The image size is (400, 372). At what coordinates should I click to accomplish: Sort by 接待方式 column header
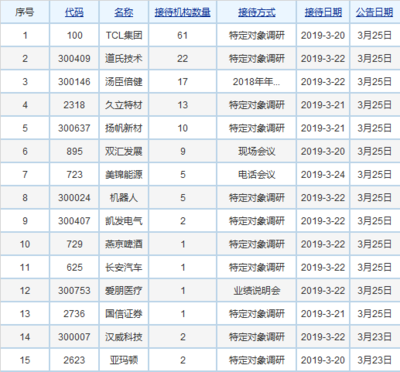click(x=257, y=12)
